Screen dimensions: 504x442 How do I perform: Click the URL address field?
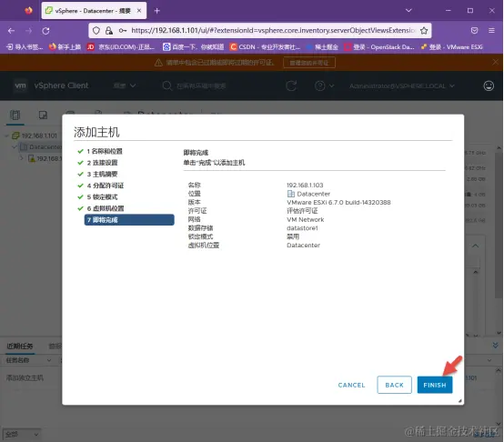pos(273,31)
